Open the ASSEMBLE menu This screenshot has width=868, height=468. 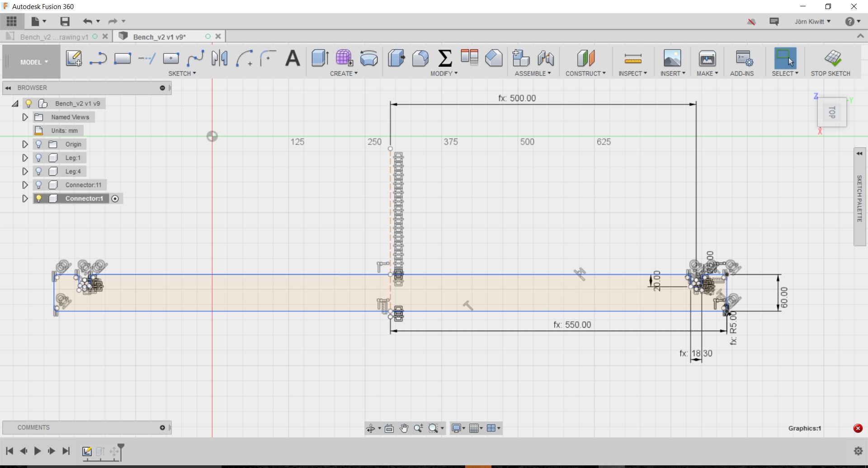[x=533, y=73]
